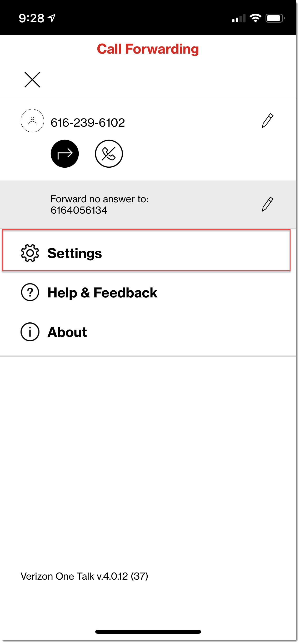Disable forwarding using the phone-slash button
300x644 pixels.
[x=109, y=154]
